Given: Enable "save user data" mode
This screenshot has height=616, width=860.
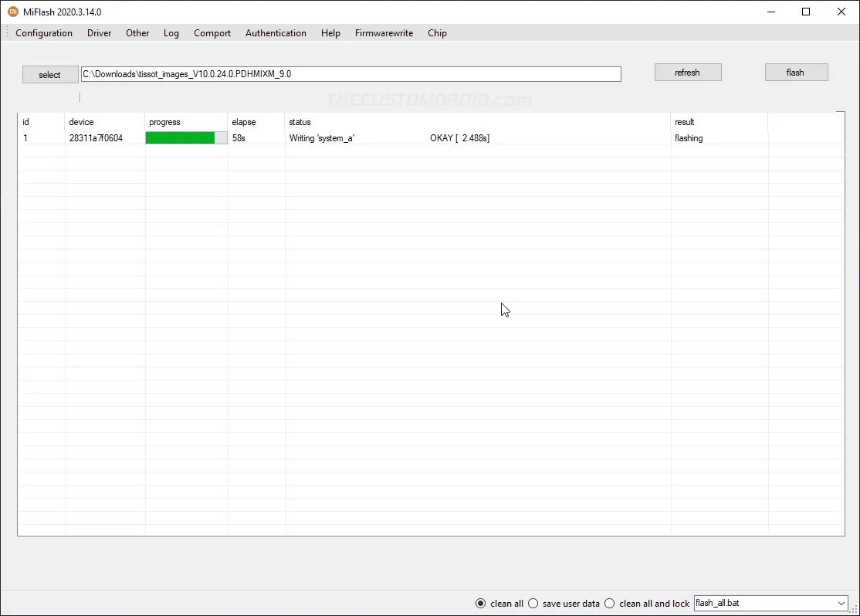Looking at the screenshot, I should (x=533, y=603).
